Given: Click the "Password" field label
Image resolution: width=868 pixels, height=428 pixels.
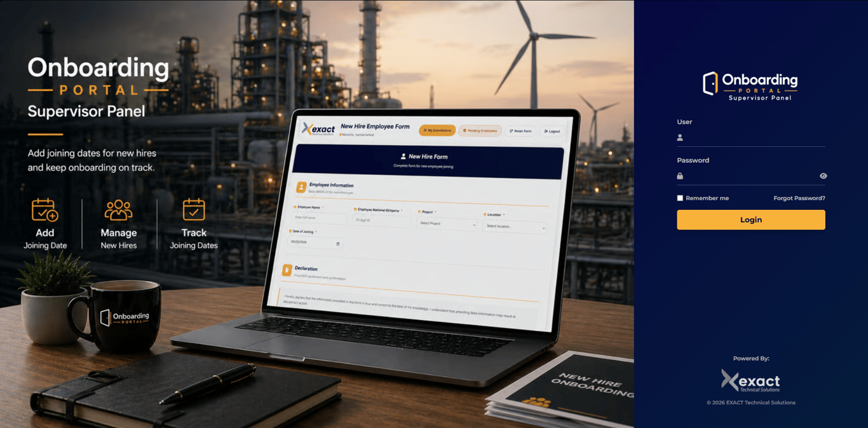Looking at the screenshot, I should point(693,160).
